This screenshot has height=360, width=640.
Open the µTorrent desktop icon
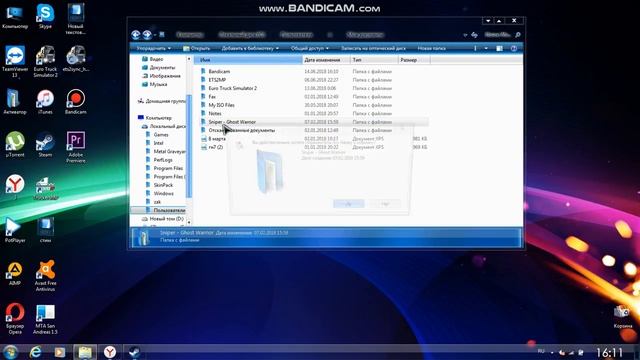point(15,144)
